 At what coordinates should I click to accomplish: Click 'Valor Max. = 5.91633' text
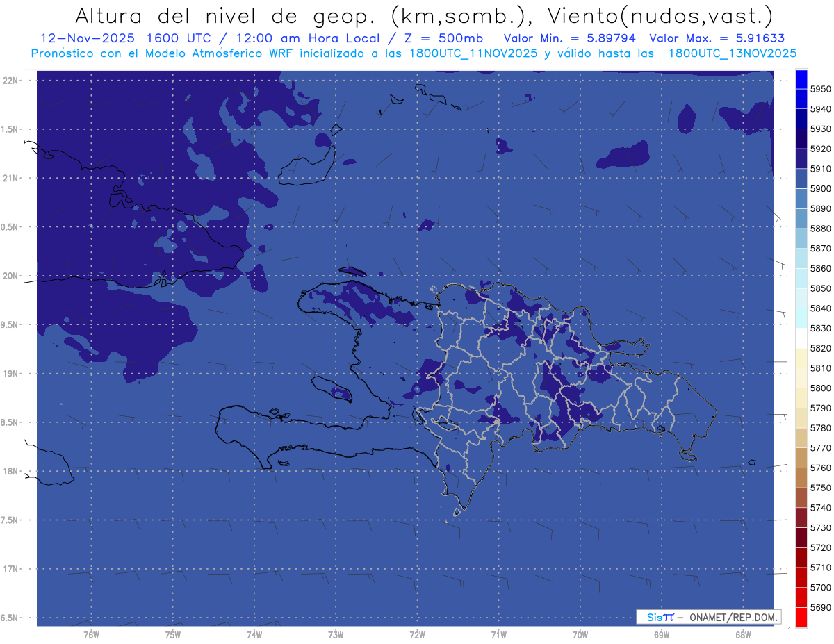[717, 38]
